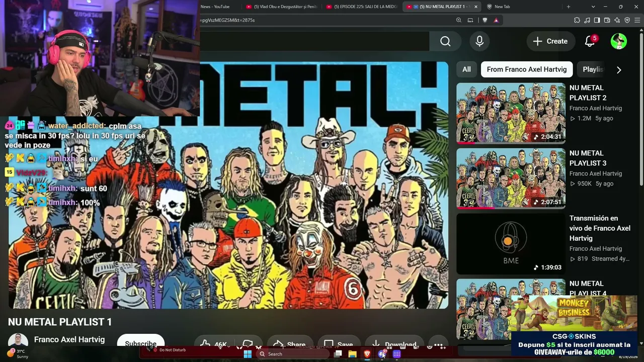Open File Explorer from the taskbar
The width and height of the screenshot is (644, 362).
[x=353, y=354]
